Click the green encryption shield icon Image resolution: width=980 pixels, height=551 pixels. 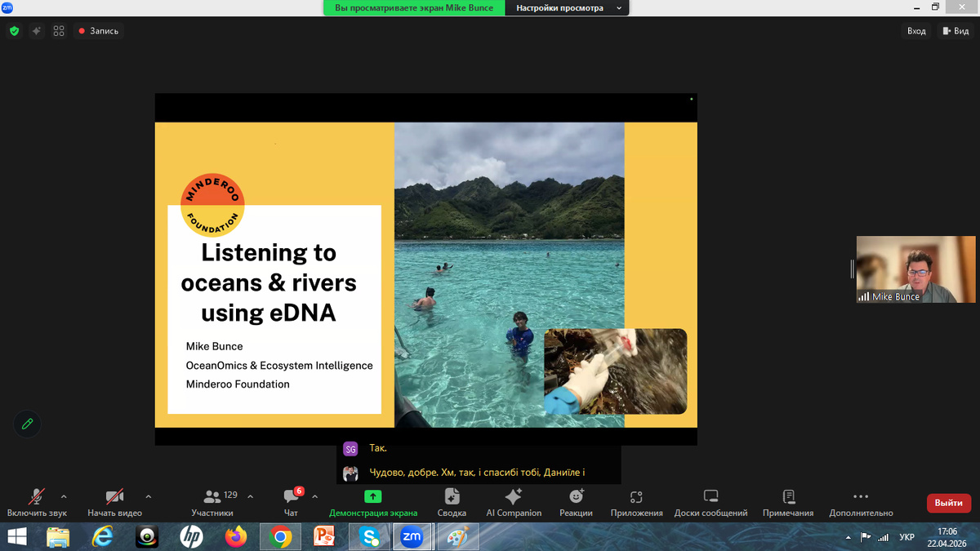pos(14,31)
